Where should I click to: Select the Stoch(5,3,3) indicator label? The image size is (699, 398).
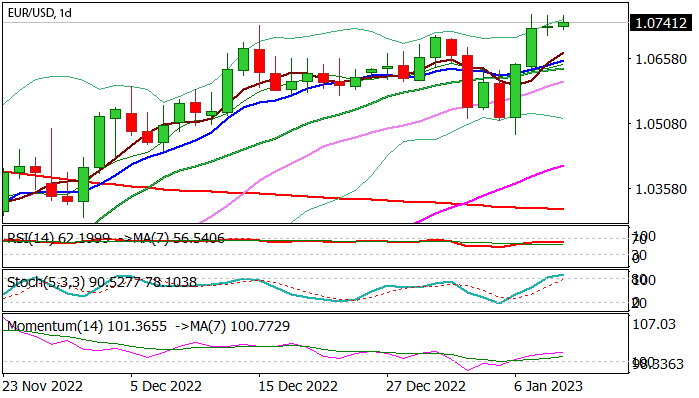102,282
